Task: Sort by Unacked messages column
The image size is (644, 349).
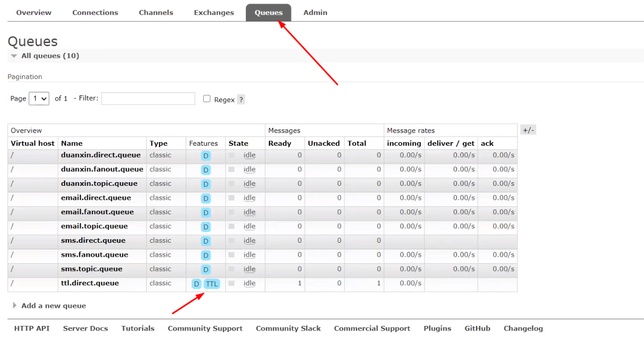Action: [x=324, y=143]
